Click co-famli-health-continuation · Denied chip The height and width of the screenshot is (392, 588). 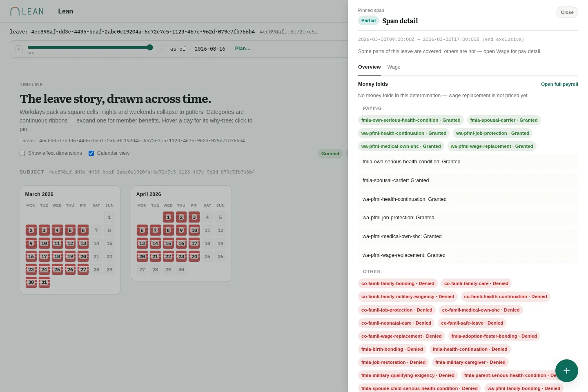pyautogui.click(x=506, y=296)
